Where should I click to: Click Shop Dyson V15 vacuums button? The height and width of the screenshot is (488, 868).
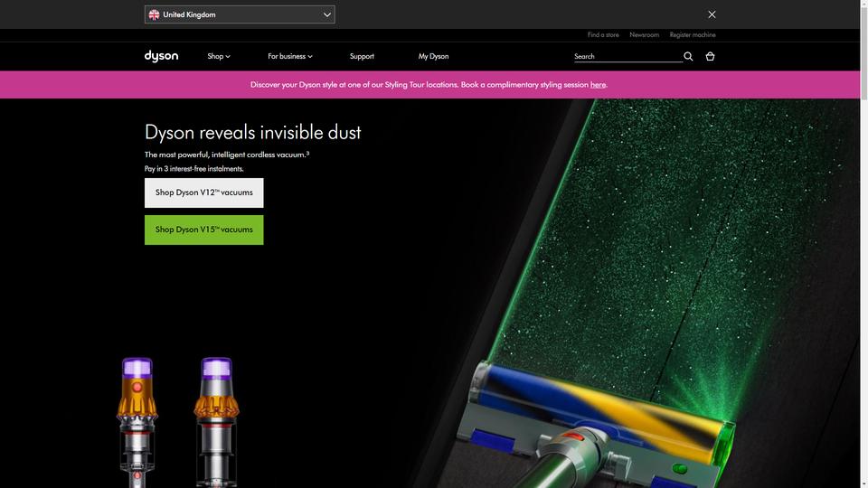point(203,230)
